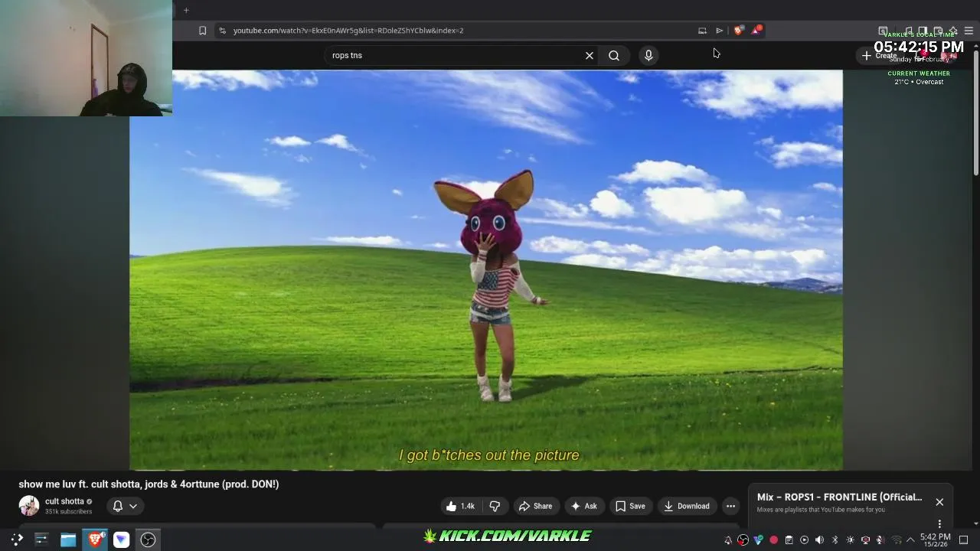The image size is (980, 551).
Task: Like the video with 1.4k likes
Action: (461, 506)
